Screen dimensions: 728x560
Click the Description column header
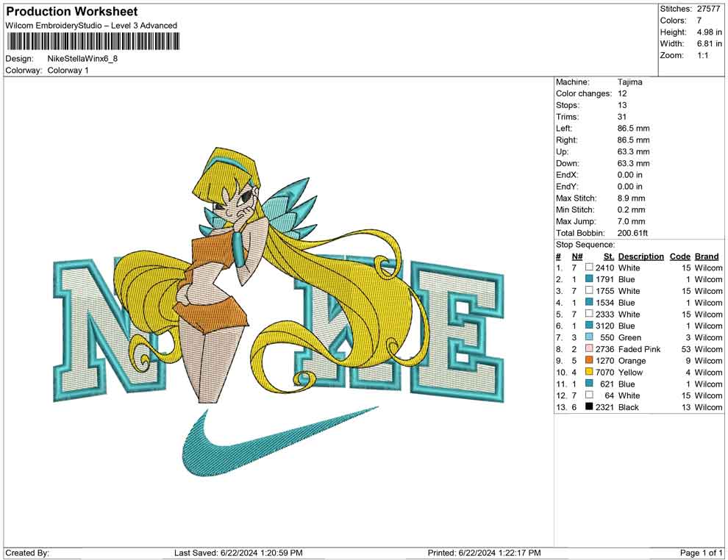click(x=640, y=256)
